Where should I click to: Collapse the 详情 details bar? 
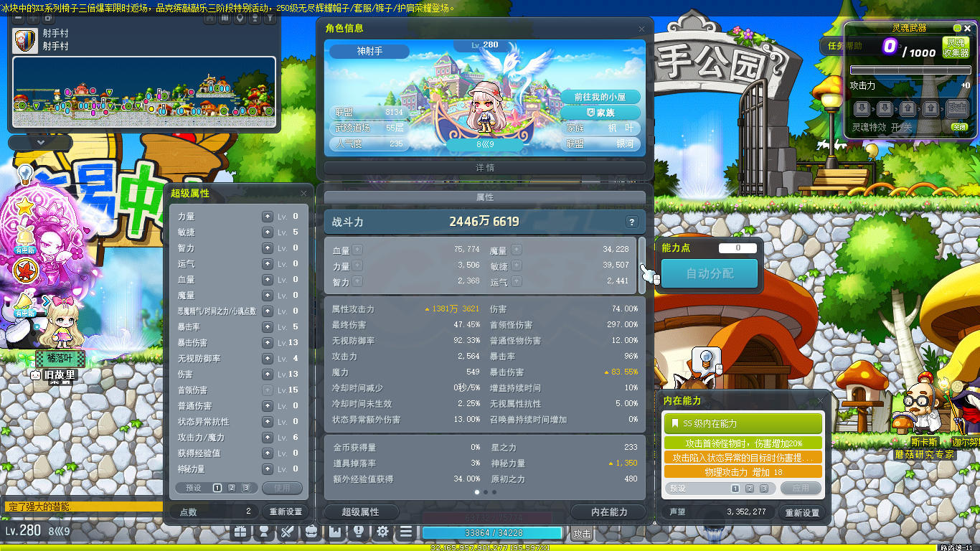(x=485, y=168)
